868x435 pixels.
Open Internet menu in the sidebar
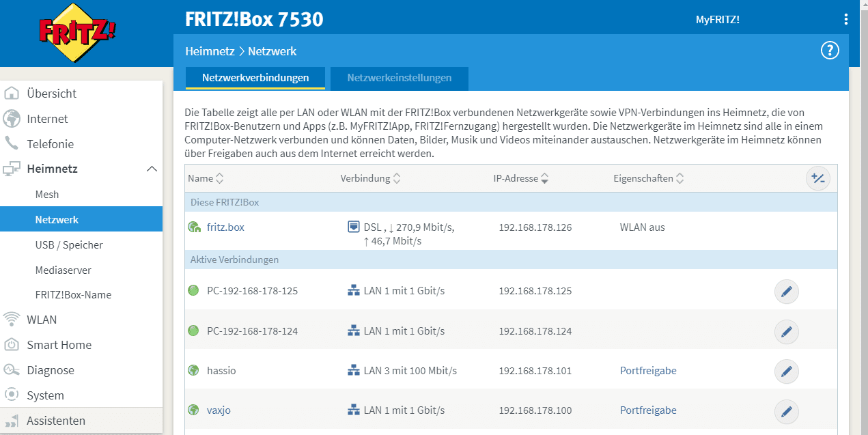click(47, 119)
